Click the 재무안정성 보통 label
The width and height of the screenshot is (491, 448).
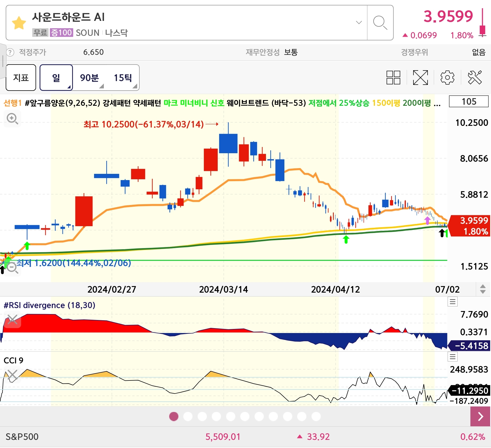point(272,52)
